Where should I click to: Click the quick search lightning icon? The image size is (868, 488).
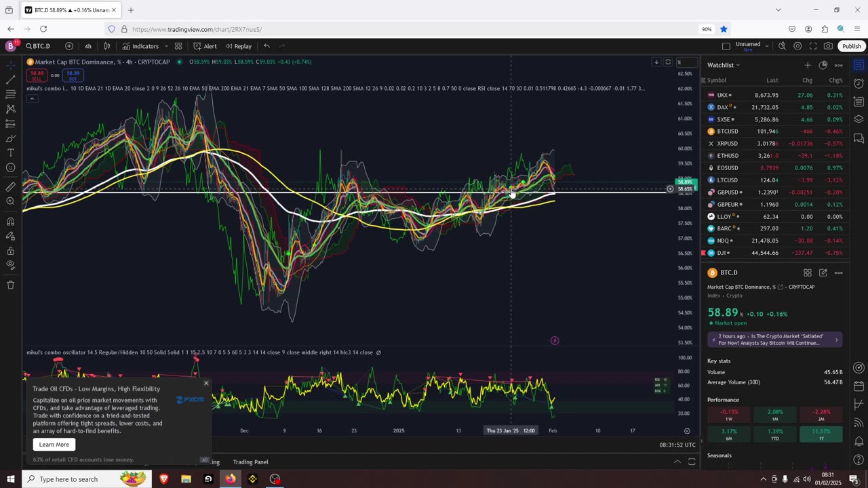click(782, 46)
